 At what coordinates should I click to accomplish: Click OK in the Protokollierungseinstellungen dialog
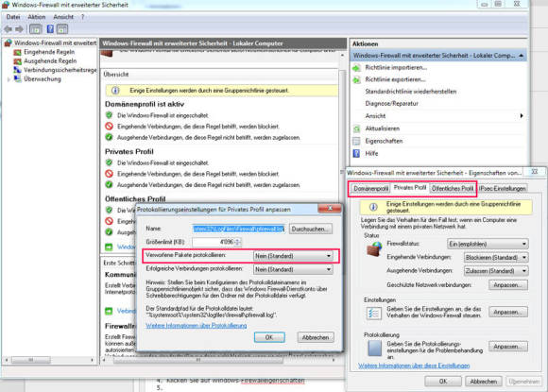269,337
